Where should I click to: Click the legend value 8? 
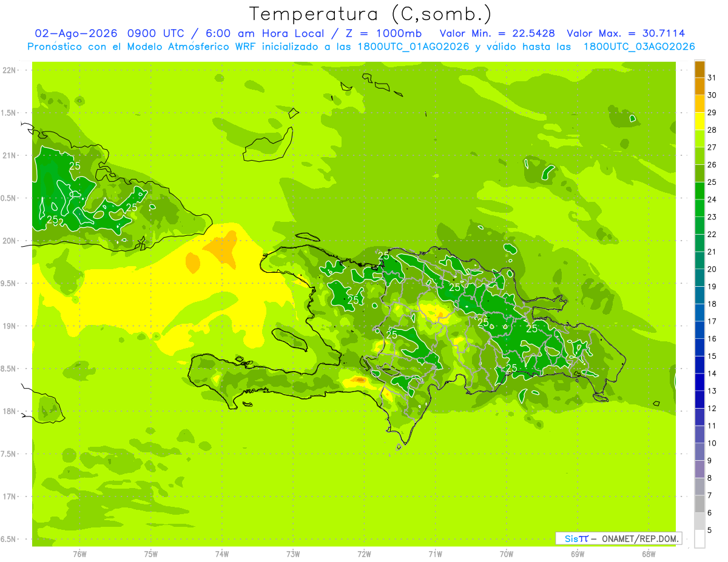710,478
